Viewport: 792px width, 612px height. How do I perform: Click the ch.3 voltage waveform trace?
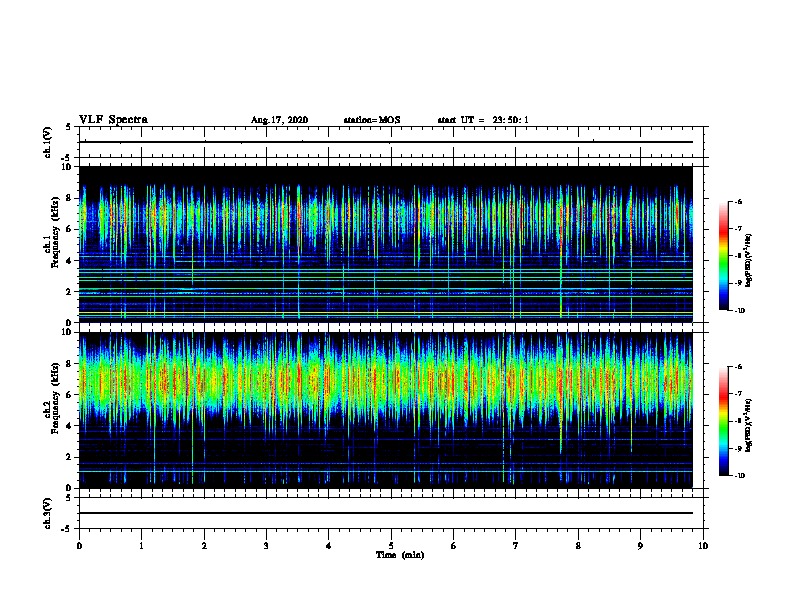tap(386, 513)
